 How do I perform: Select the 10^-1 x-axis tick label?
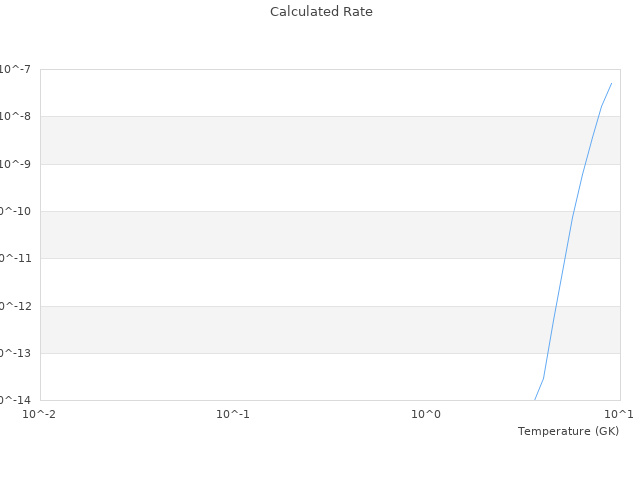pyautogui.click(x=233, y=414)
